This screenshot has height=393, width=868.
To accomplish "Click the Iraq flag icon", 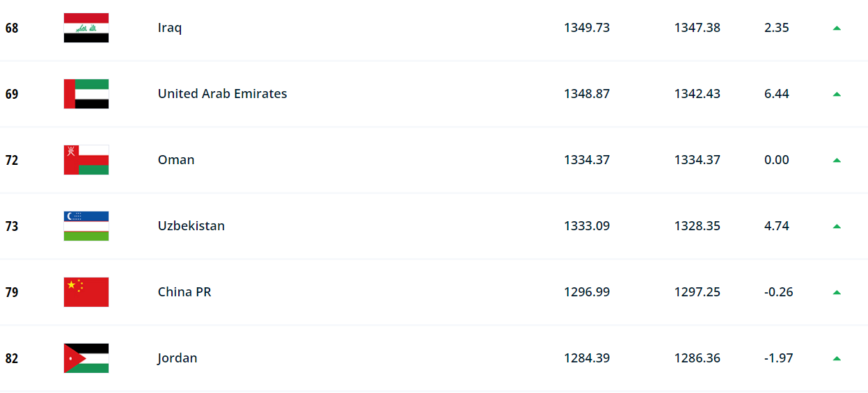I will (x=86, y=28).
